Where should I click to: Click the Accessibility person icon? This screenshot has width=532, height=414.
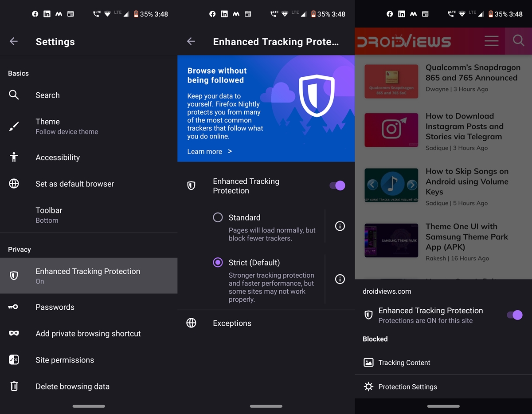(x=14, y=157)
